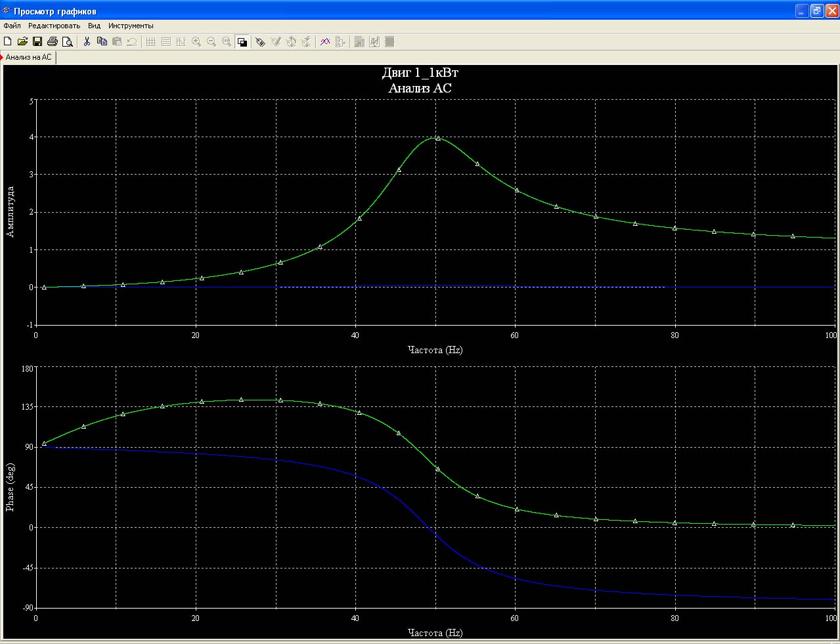Click the Phase (deg) axis label
840x644 pixels.
[10, 487]
